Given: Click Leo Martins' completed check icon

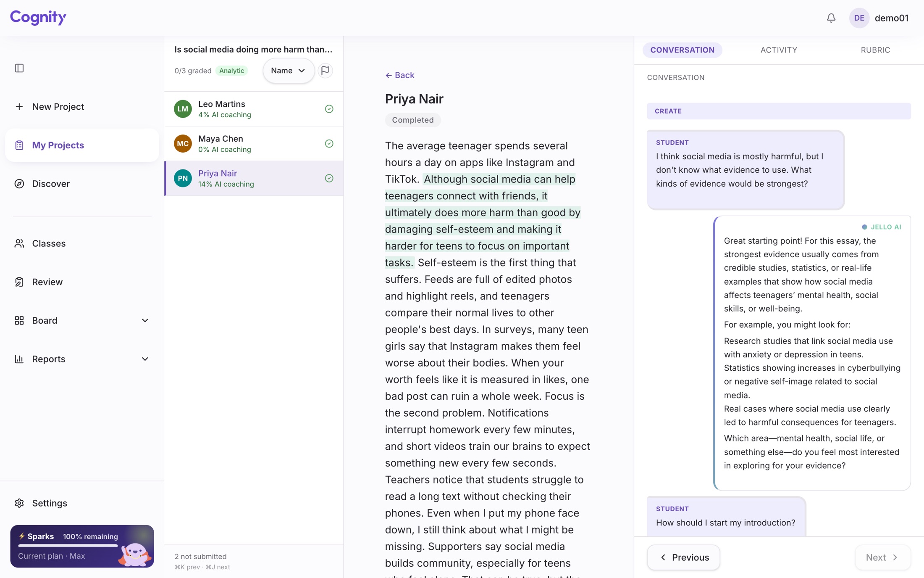Looking at the screenshot, I should coord(329,109).
